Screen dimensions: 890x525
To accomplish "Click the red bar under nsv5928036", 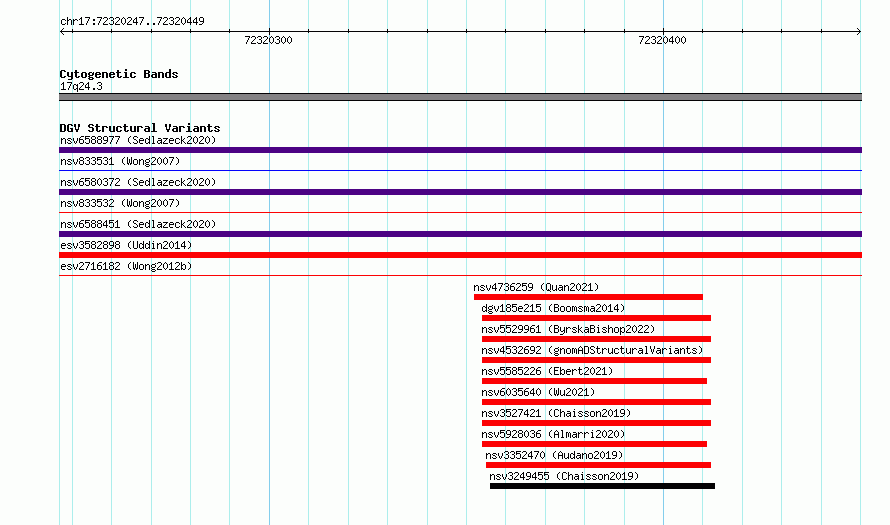I will click(x=594, y=444).
